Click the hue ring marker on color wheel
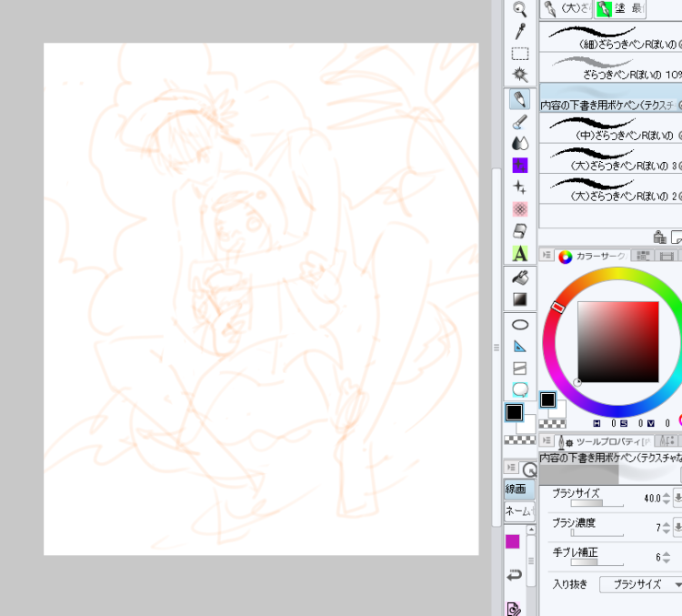 [x=558, y=308]
